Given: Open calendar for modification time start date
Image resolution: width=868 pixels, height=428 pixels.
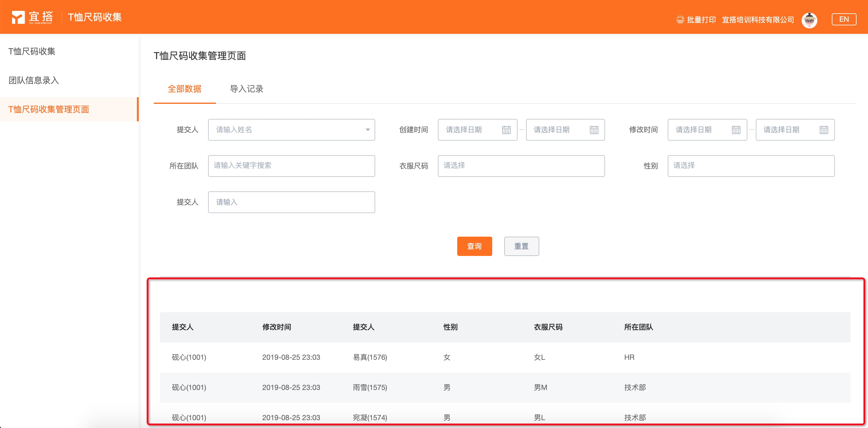Looking at the screenshot, I should (736, 130).
